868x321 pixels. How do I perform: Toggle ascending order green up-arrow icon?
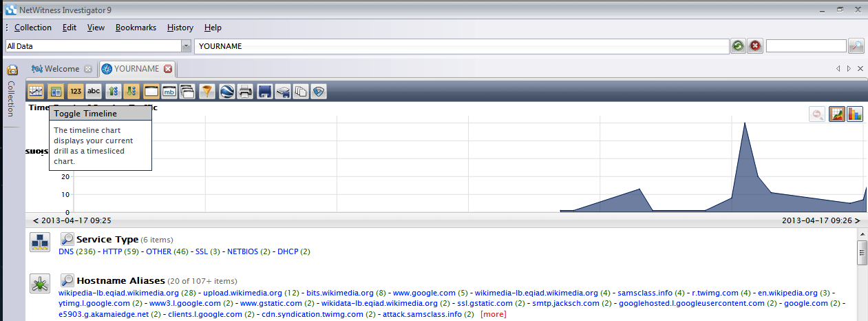(114, 91)
